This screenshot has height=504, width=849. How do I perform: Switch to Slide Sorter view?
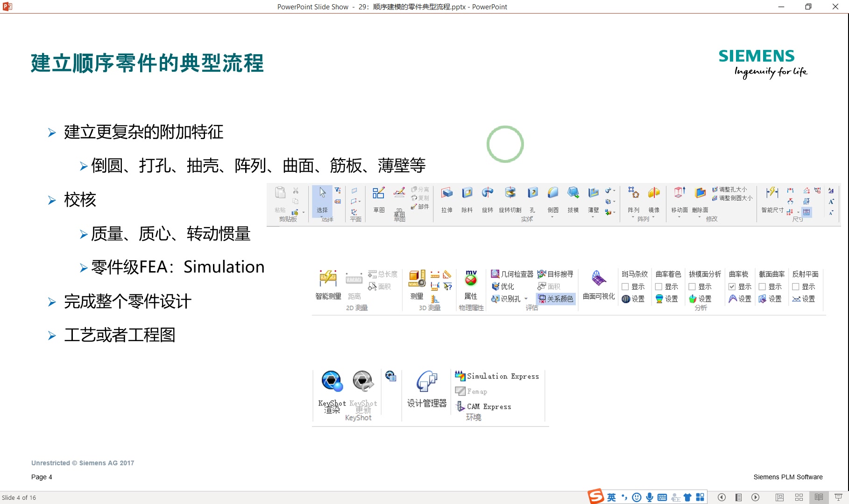[x=799, y=497]
